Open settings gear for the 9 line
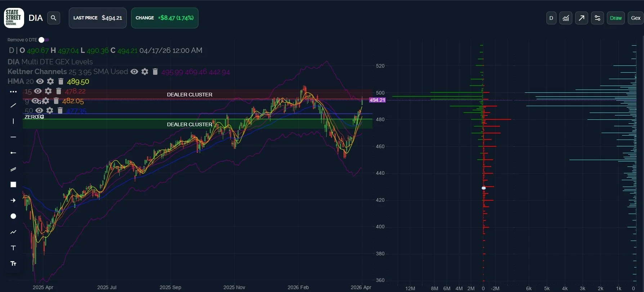The height and width of the screenshot is (292, 644). 46,101
